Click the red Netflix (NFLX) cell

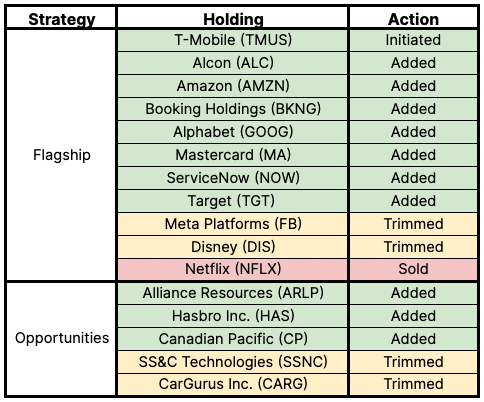point(233,269)
